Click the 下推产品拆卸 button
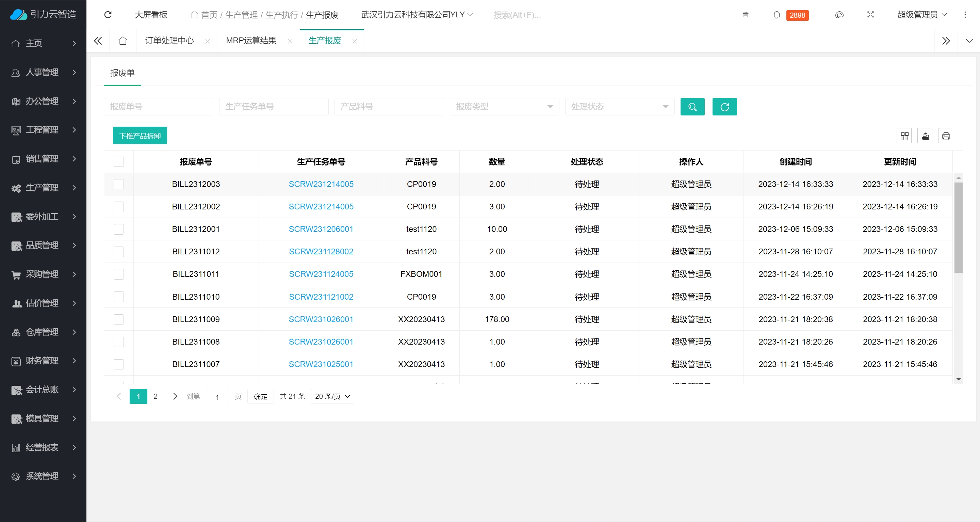Viewport: 980px width, 522px height. point(140,136)
